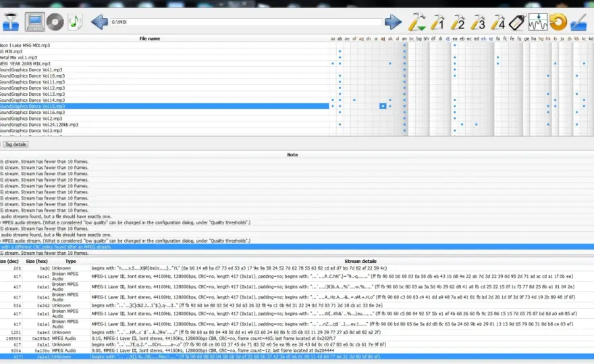Open the transformations list with the hammer and green arrow icon
Image resolution: width=594 pixels, height=364 pixels.
coord(416,22)
